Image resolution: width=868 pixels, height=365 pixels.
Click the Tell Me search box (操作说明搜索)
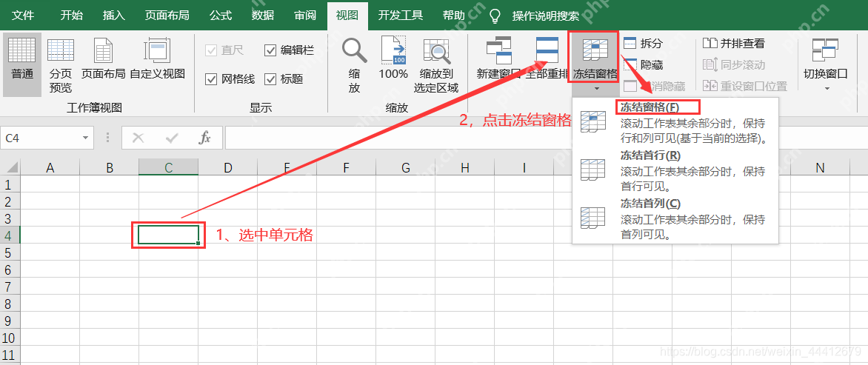545,16
